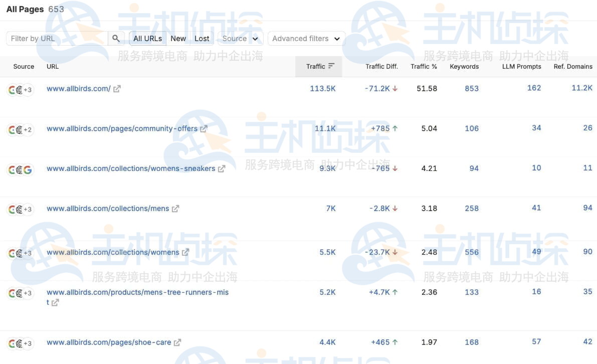Image resolution: width=597 pixels, height=364 pixels.
Task: Focus the Filter by URL field
Action: pos(57,39)
